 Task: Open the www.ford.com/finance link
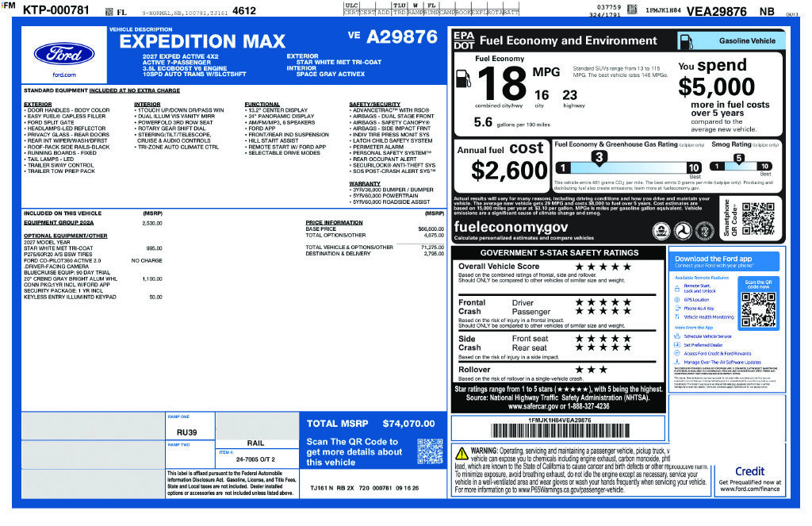[x=750, y=489]
